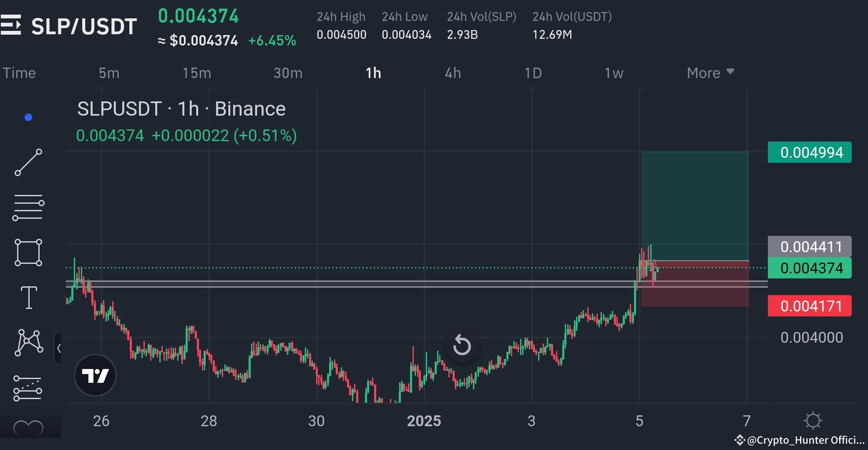The height and width of the screenshot is (450, 868).
Task: Toggle the blue dot indicator in sidebar
Action: (x=28, y=117)
